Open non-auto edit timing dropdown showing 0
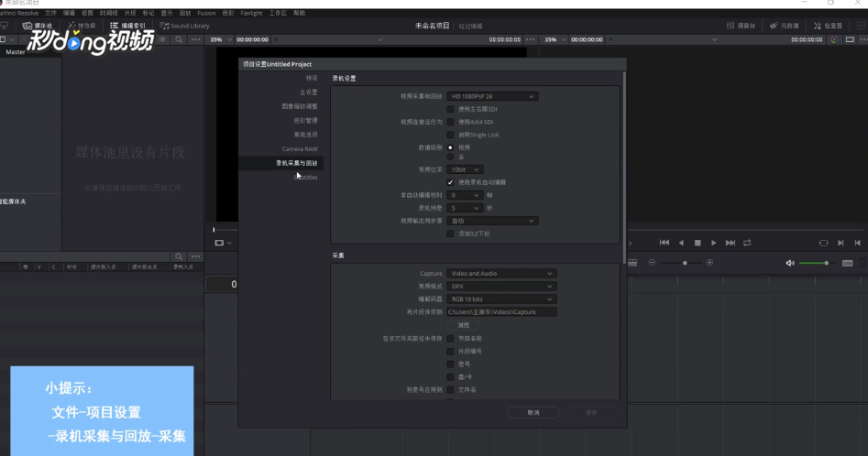The image size is (868, 456). pos(465,195)
